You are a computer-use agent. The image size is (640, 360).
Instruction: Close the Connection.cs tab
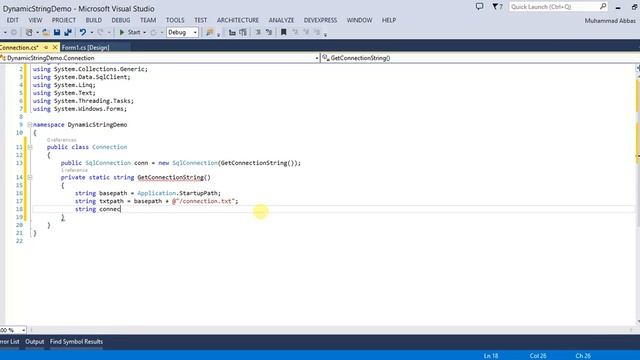tap(55, 47)
